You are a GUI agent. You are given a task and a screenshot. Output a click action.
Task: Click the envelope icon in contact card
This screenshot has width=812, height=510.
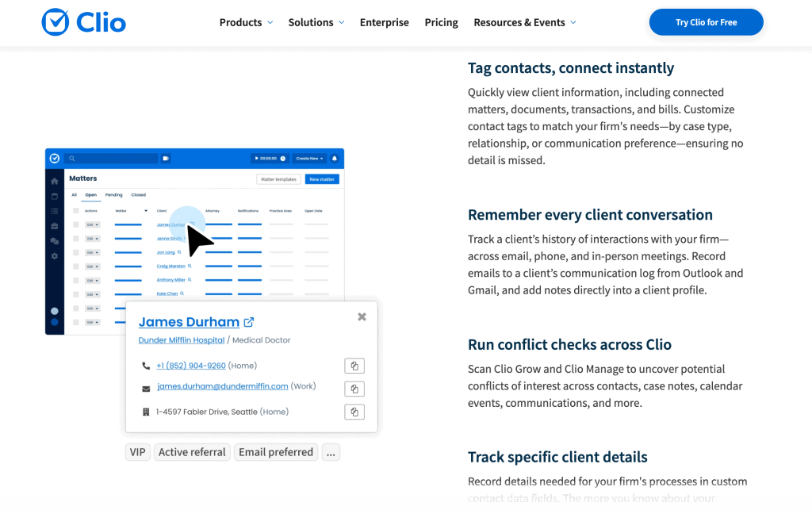146,389
